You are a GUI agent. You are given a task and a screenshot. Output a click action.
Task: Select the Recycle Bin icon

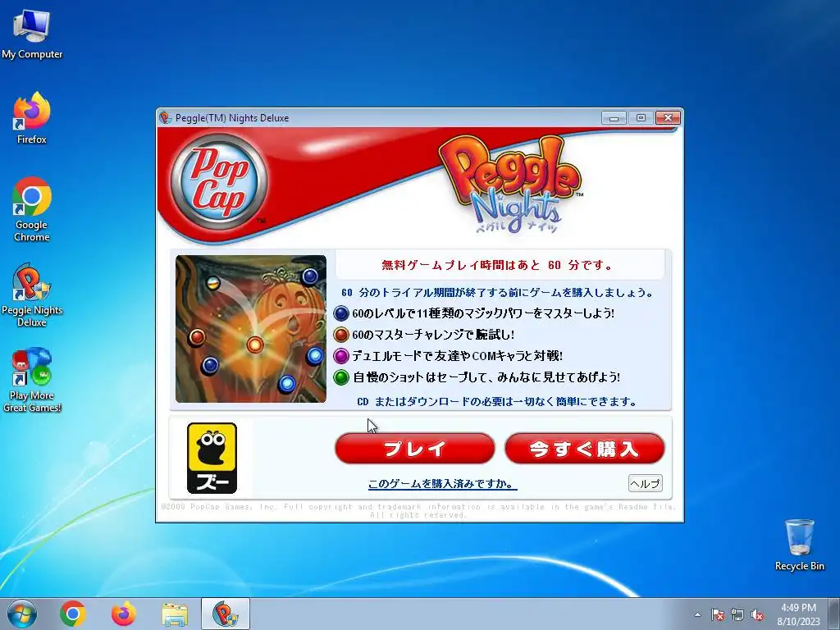pos(799,545)
